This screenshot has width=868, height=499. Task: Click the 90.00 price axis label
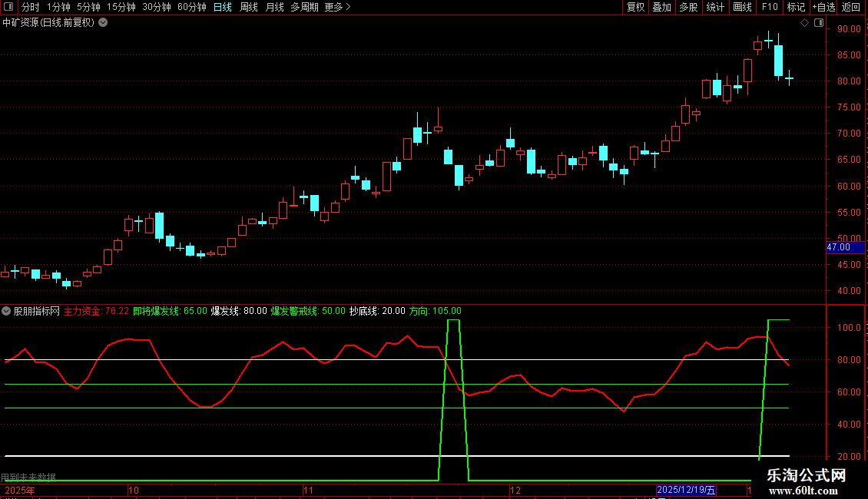pyautogui.click(x=849, y=28)
